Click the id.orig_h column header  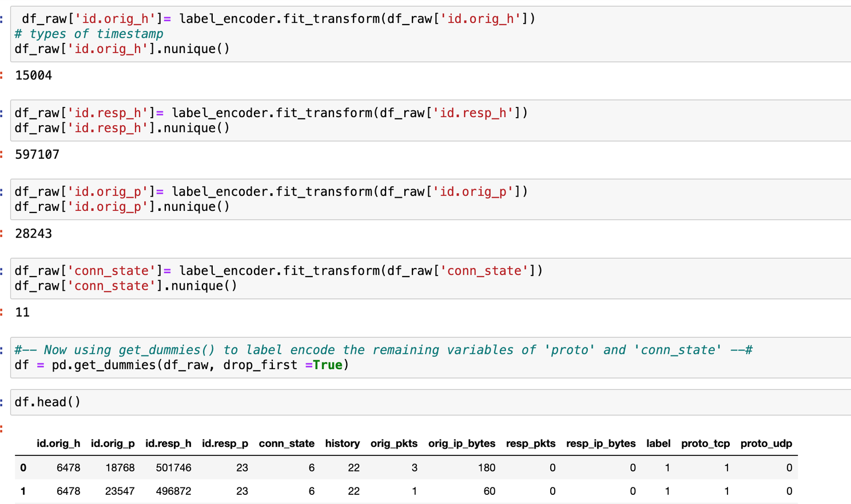[x=58, y=443]
